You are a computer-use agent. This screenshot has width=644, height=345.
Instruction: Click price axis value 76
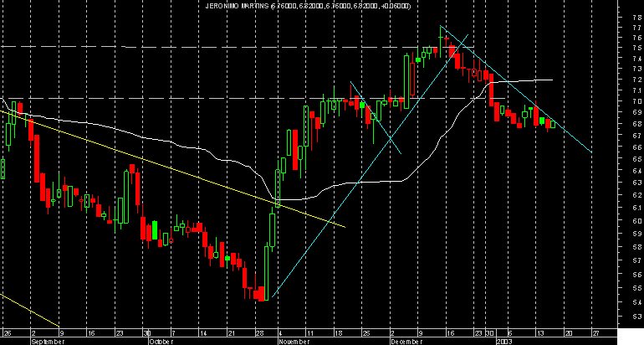click(x=637, y=38)
